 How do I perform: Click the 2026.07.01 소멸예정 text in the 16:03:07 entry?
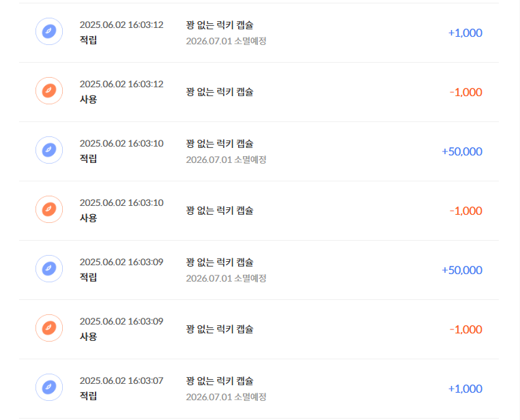pyautogui.click(x=226, y=397)
